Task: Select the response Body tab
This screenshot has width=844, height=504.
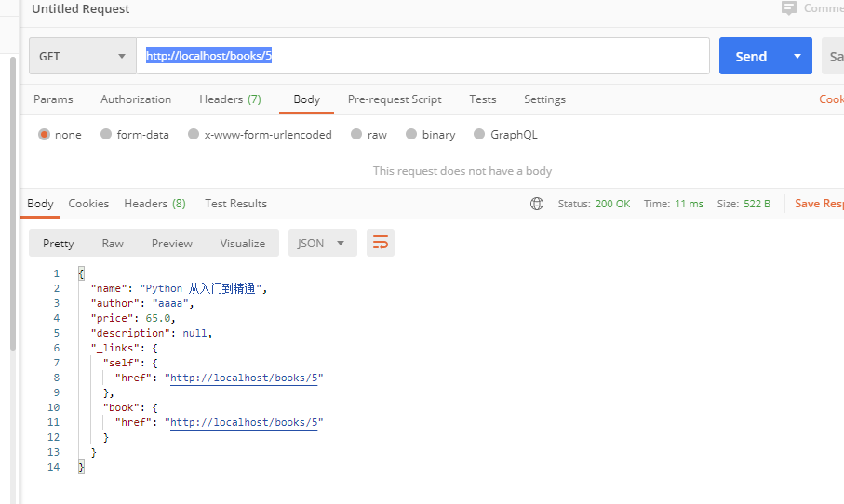Action: [40, 204]
